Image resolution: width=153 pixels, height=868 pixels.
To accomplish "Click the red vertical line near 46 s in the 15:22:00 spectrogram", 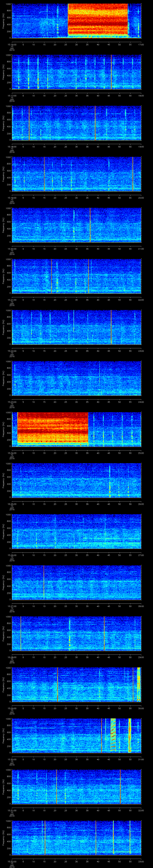I will pyautogui.click(x=111, y=327).
